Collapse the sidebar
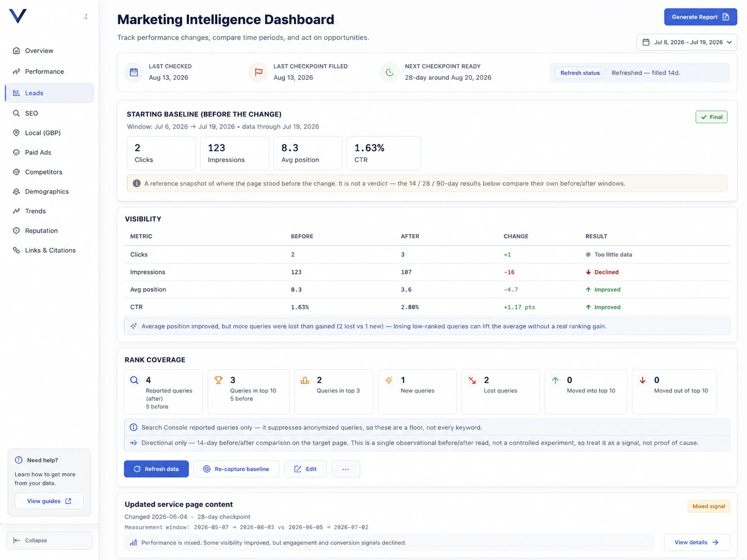This screenshot has width=747, height=560. [x=50, y=540]
